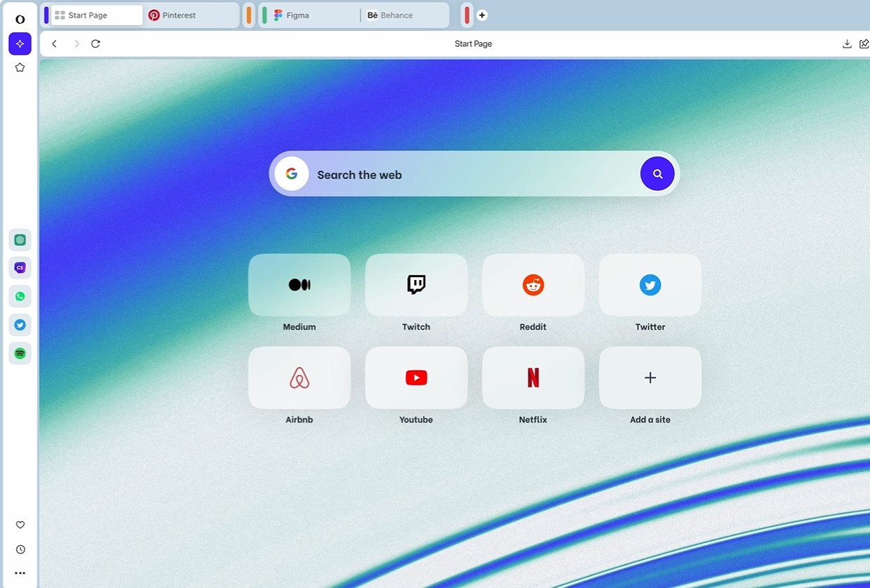Click the purple search magnifier button
Image resolution: width=870 pixels, height=588 pixels.
(657, 173)
